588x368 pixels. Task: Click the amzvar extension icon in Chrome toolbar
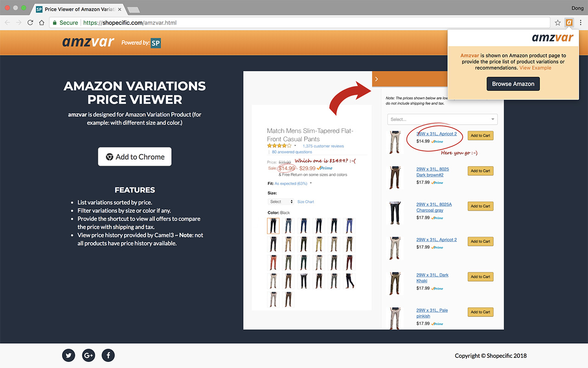(x=569, y=23)
